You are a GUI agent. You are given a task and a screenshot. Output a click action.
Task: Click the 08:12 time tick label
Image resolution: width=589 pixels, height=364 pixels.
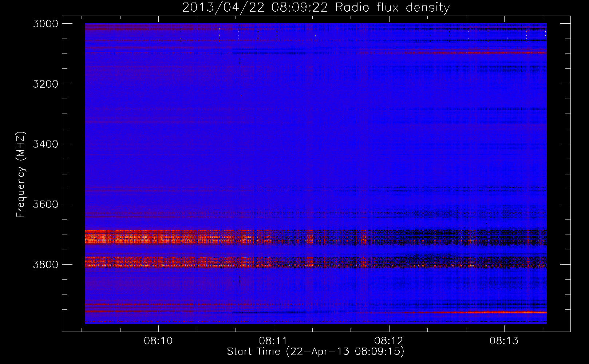click(x=389, y=341)
